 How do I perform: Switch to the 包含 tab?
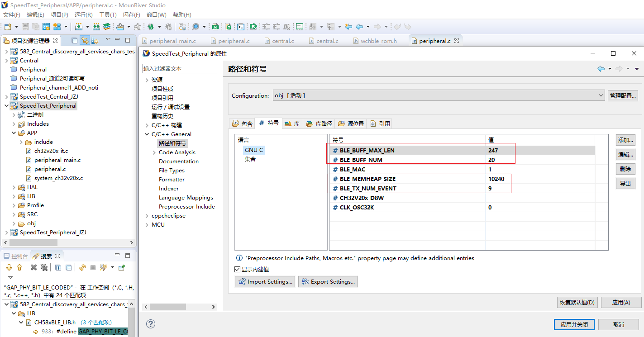243,123
